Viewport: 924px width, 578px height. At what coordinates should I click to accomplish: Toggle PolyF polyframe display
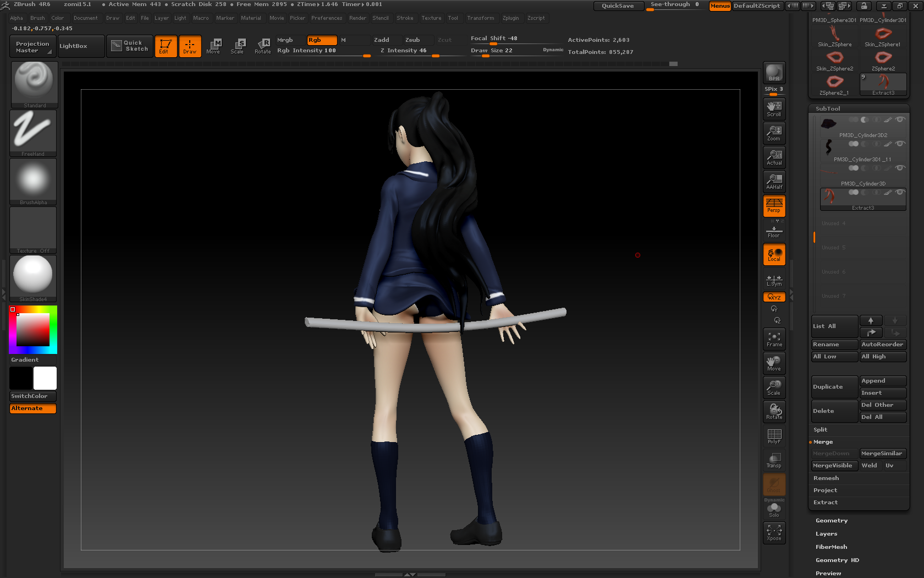click(774, 436)
